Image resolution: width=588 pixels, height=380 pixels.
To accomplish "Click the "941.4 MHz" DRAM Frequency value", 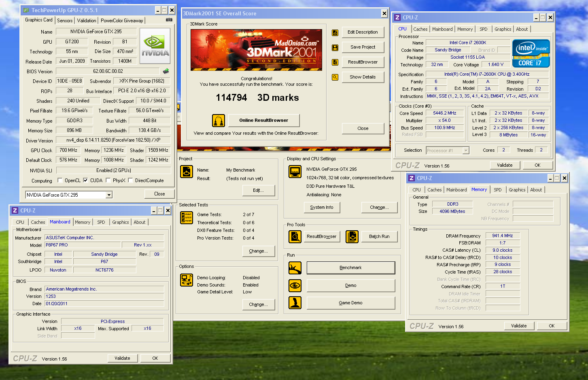I will [x=502, y=236].
